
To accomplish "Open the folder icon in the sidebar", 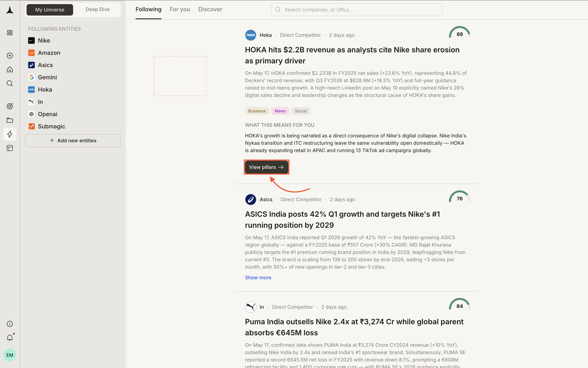I will [10, 120].
